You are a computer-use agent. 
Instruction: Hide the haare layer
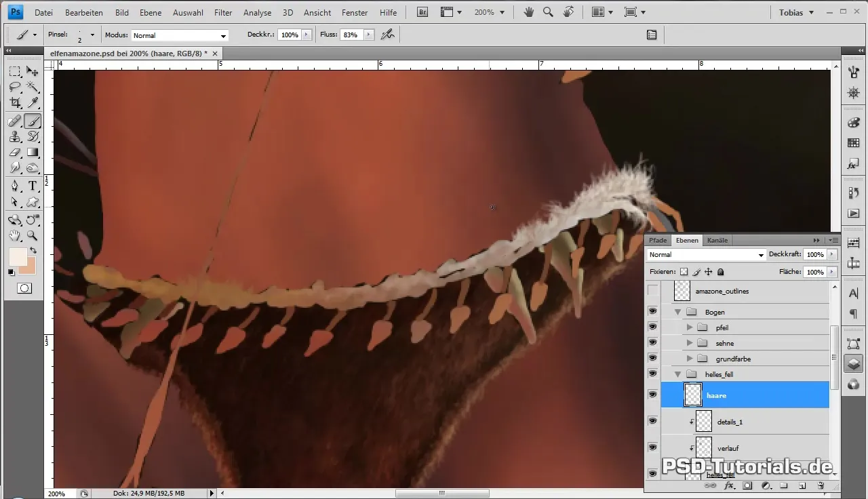coord(653,395)
